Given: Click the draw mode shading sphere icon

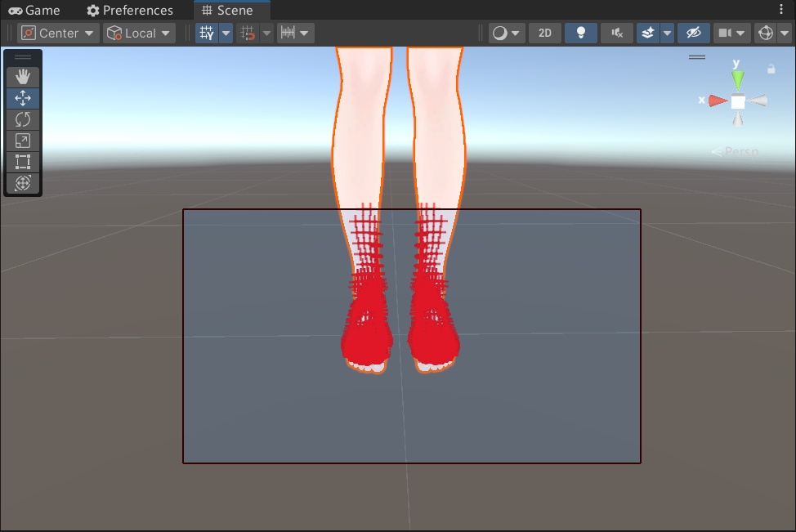Looking at the screenshot, I should tap(499, 33).
